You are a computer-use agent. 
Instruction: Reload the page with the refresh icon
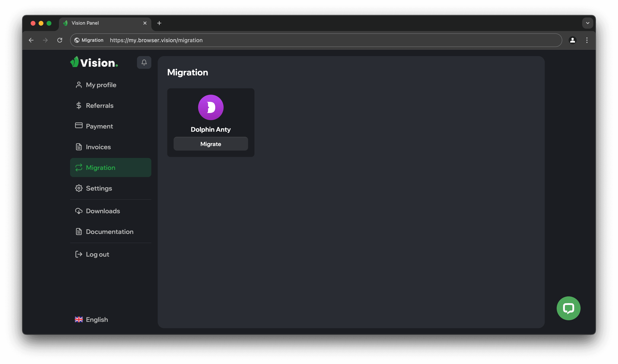click(60, 40)
